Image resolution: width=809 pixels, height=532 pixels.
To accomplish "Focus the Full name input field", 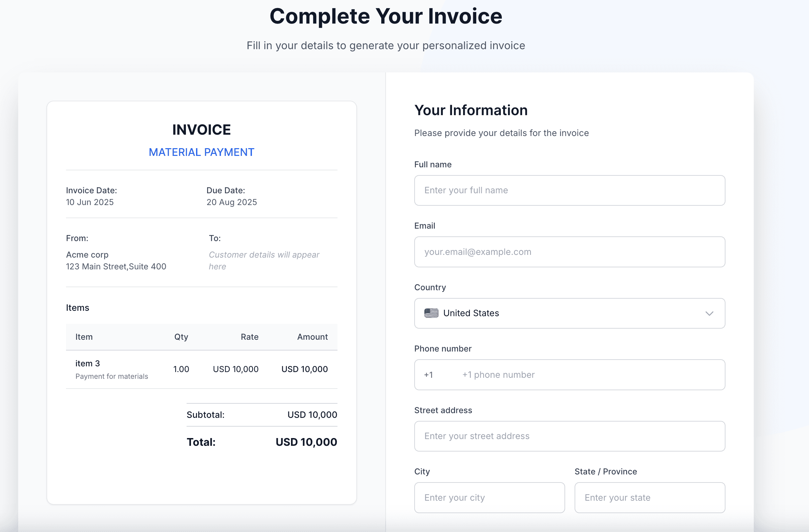I will point(569,190).
